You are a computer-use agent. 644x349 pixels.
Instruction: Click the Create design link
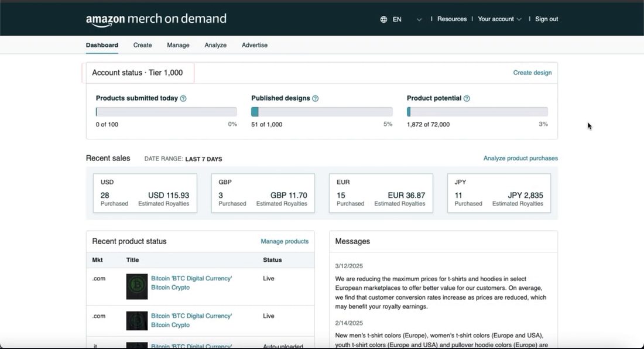point(532,73)
